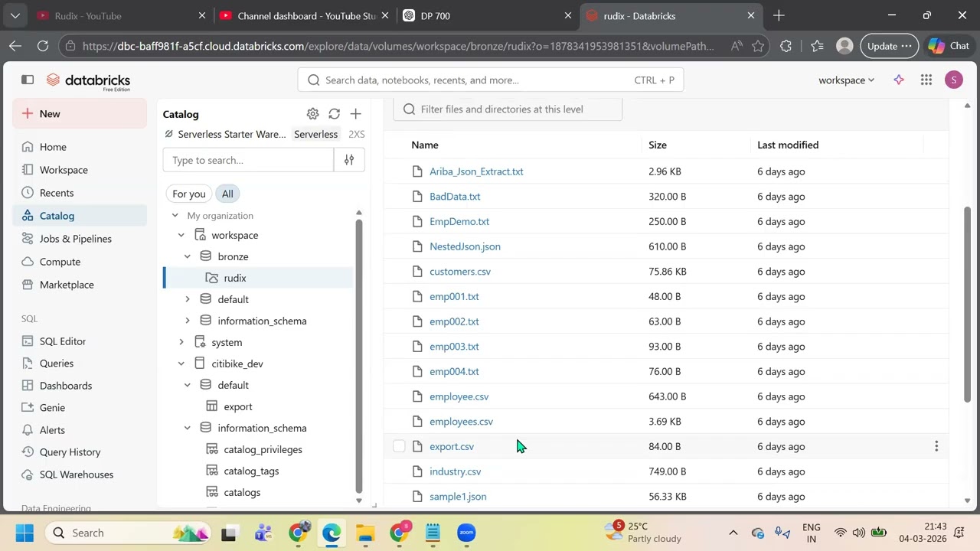Open the Serverless Starter Warehouse selector

(x=264, y=134)
